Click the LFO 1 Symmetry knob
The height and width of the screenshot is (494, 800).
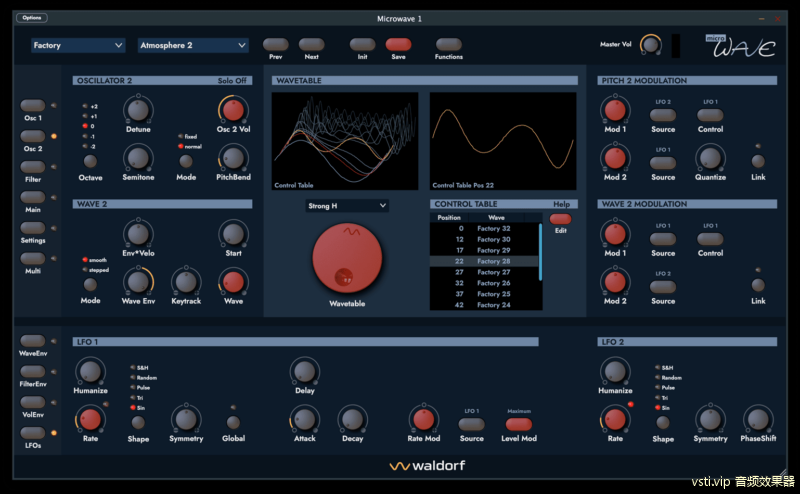(186, 419)
